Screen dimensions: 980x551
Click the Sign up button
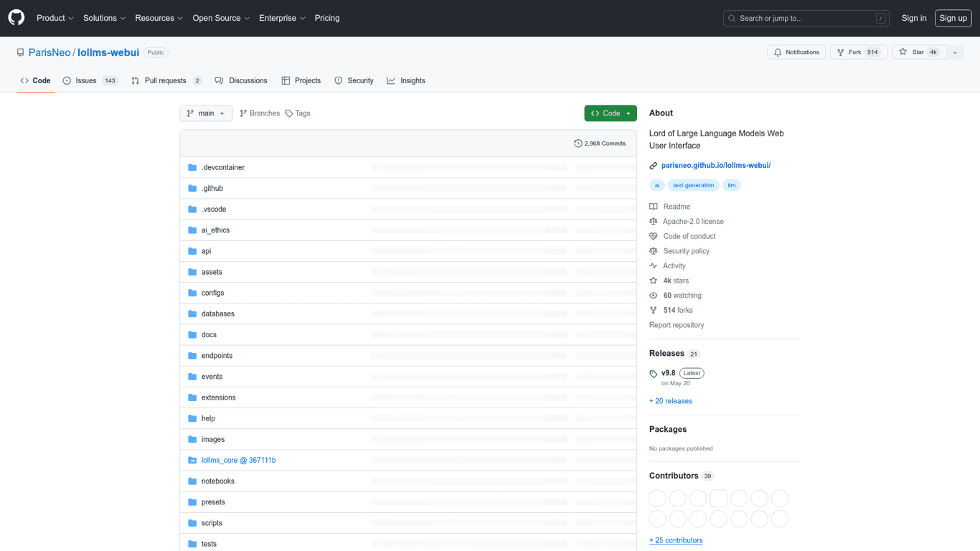[953, 18]
